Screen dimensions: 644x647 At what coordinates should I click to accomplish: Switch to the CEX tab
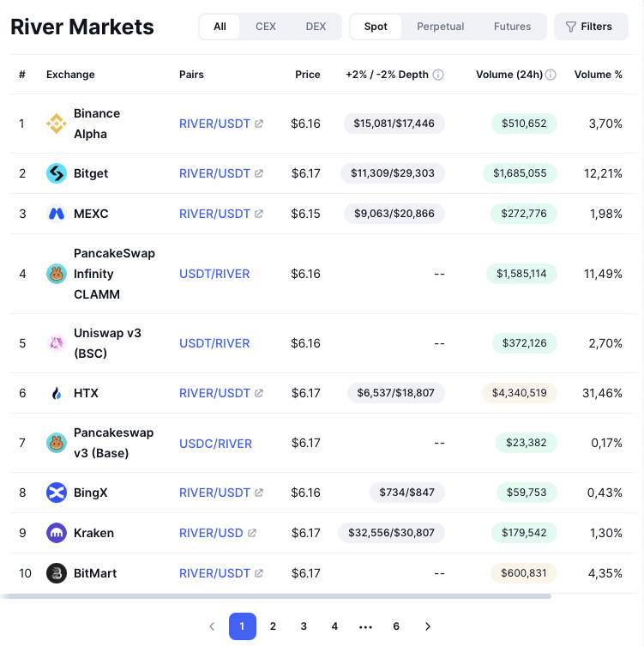(266, 27)
